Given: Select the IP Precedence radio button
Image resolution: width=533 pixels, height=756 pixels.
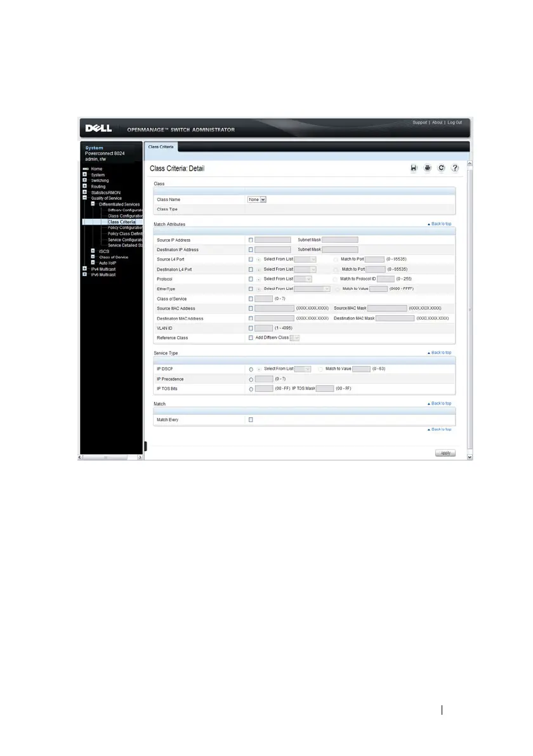Looking at the screenshot, I should click(251, 379).
